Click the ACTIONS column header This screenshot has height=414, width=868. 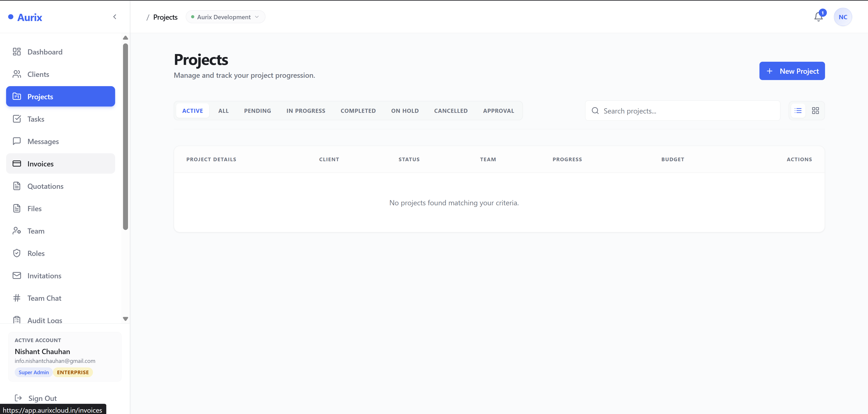pos(799,159)
